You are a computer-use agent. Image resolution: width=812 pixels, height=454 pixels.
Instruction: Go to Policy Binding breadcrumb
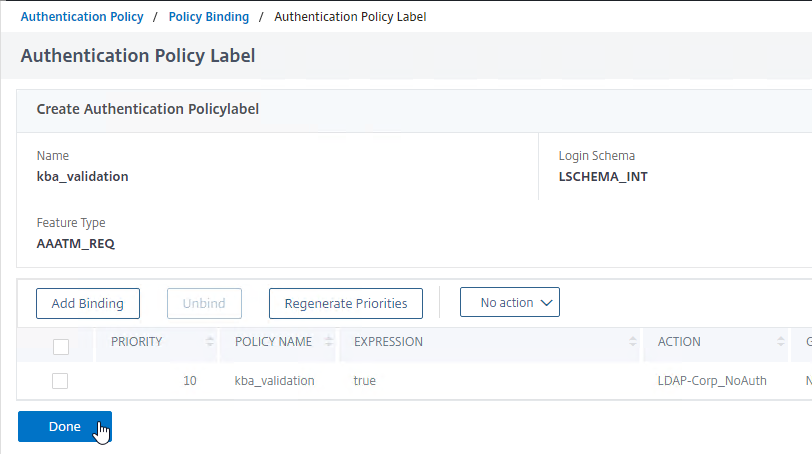[x=209, y=17]
